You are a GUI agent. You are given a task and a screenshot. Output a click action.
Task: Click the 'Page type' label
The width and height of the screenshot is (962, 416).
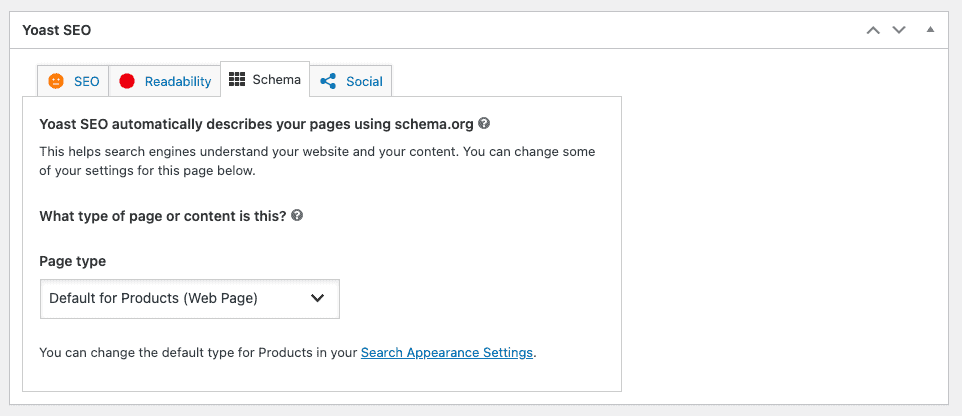72,261
